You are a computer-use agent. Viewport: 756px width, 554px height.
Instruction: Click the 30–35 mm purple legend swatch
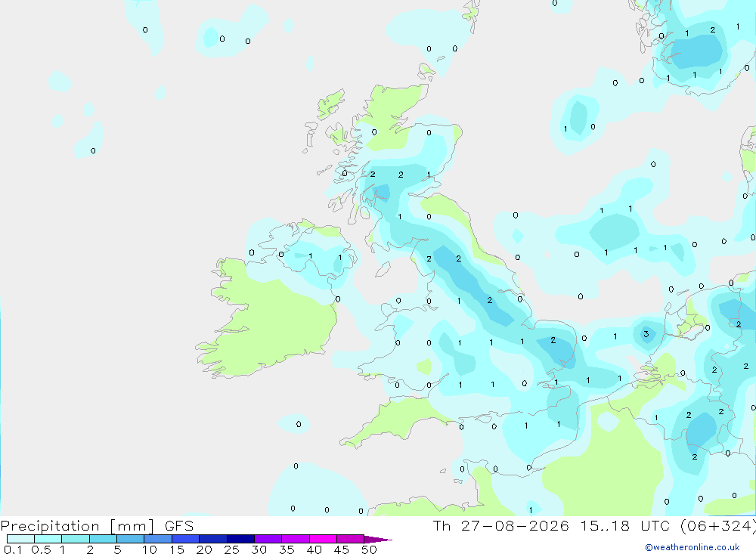point(268,539)
